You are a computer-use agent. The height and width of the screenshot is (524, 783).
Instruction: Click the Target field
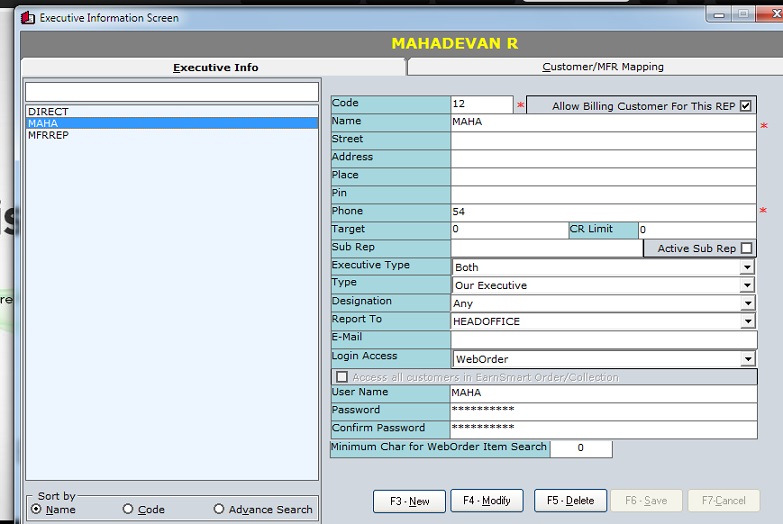(509, 230)
